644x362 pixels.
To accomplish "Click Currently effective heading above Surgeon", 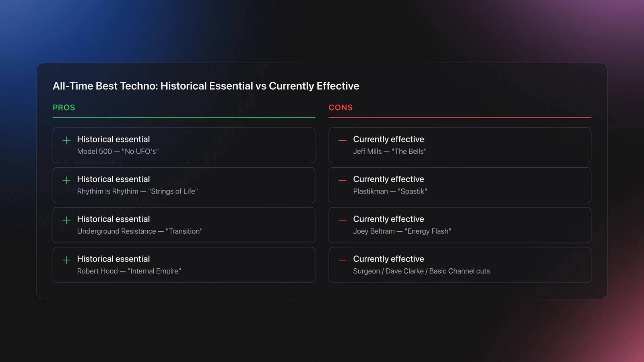I will click(389, 259).
